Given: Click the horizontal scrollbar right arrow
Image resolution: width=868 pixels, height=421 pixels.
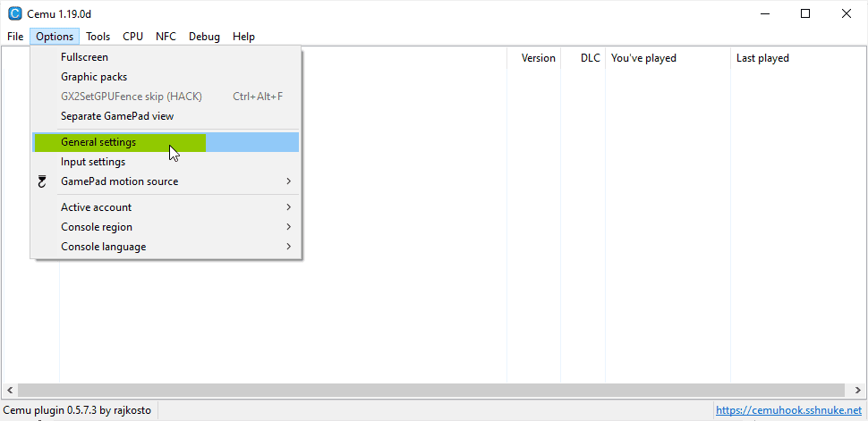Looking at the screenshot, I should [860, 391].
